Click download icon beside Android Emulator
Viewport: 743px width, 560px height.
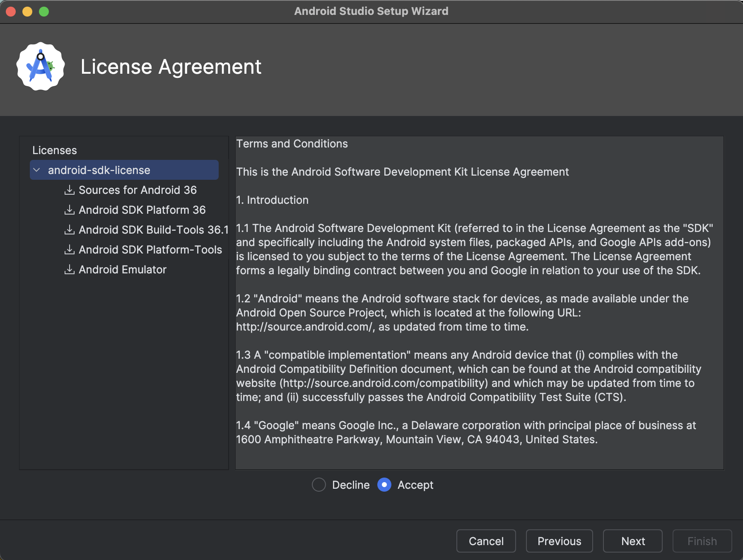point(70,270)
